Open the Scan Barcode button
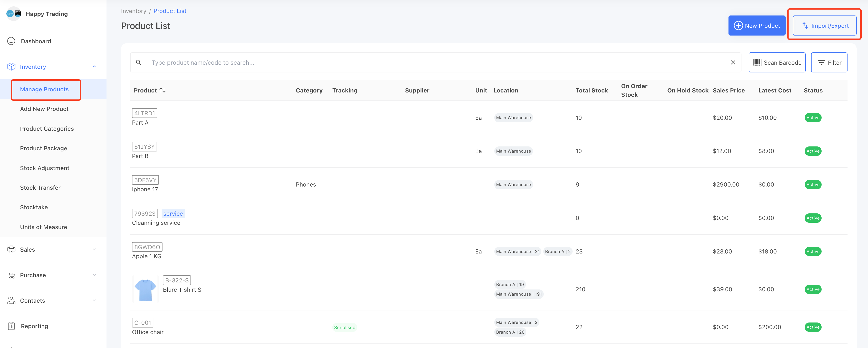 777,62
